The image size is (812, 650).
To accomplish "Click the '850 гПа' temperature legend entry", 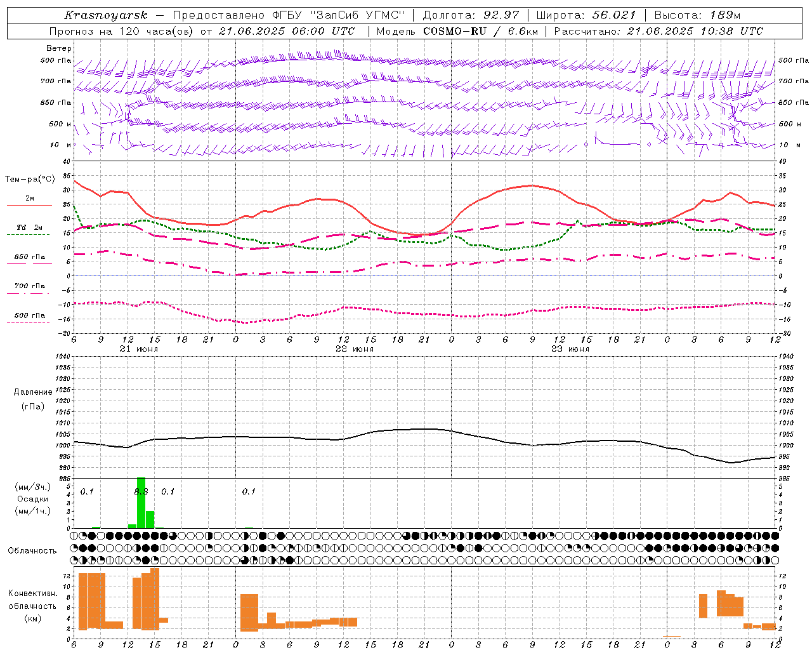I will click(30, 257).
